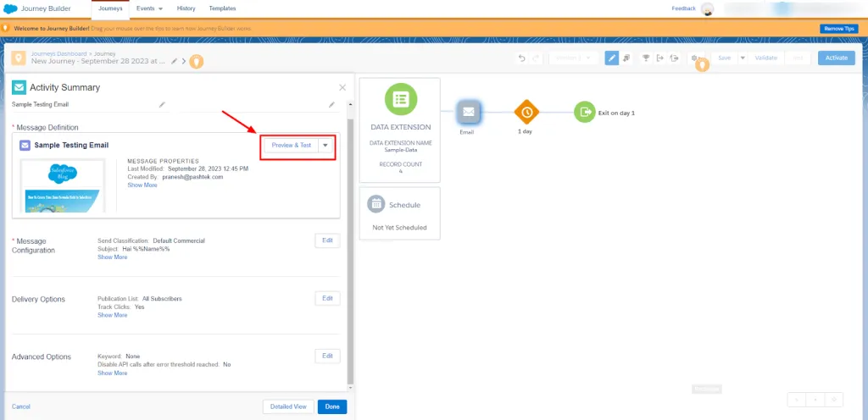868x420 pixels.
Task: Click the exit criteria arrow icon
Action: point(659,58)
